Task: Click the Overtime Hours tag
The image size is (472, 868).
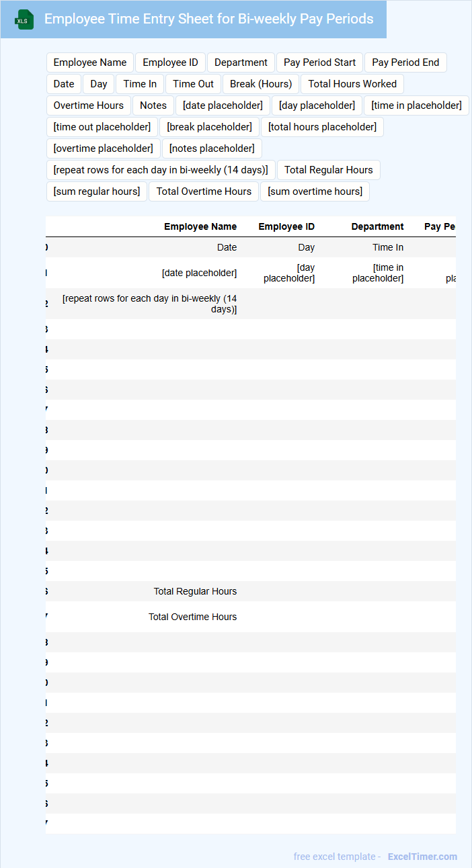Action: point(89,105)
